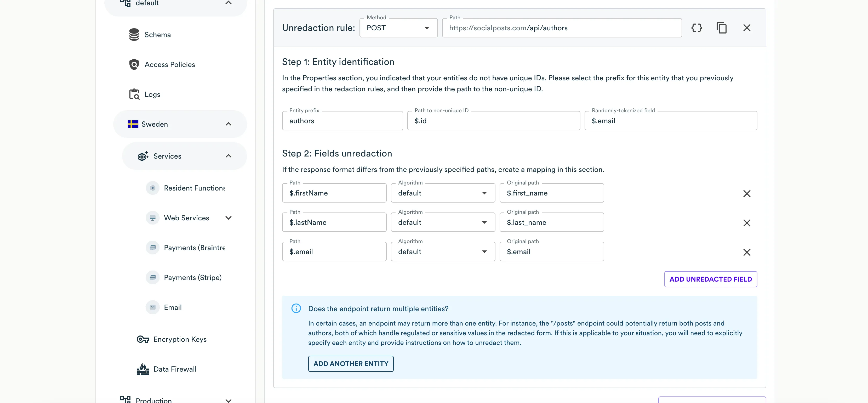
Task: Open Encryption Keys page
Action: [180, 339]
